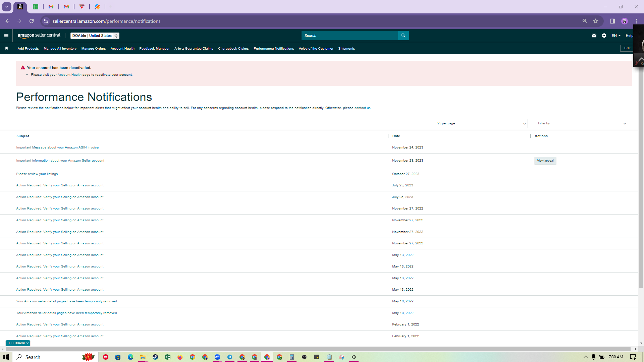Open Voice of the Customer
Screen dimensions: 644x362
pyautogui.click(x=316, y=49)
